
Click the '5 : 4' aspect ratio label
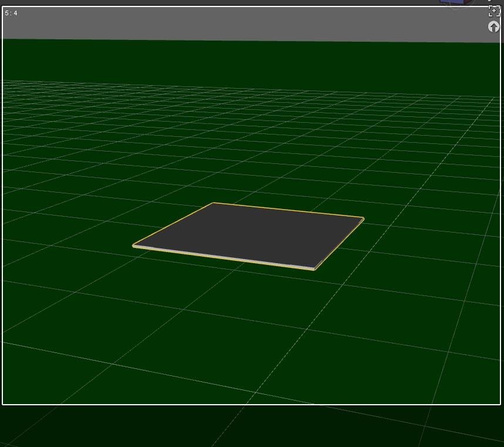pos(11,13)
